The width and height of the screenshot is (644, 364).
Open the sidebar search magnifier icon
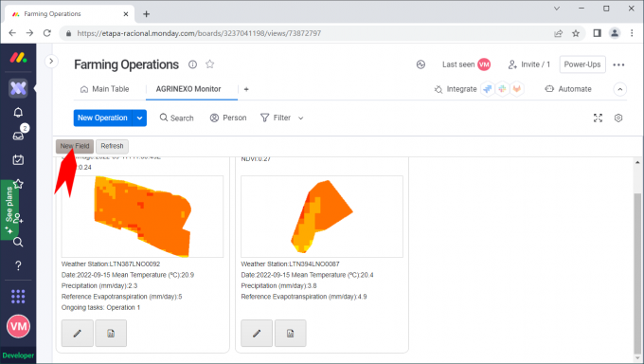pyautogui.click(x=18, y=242)
